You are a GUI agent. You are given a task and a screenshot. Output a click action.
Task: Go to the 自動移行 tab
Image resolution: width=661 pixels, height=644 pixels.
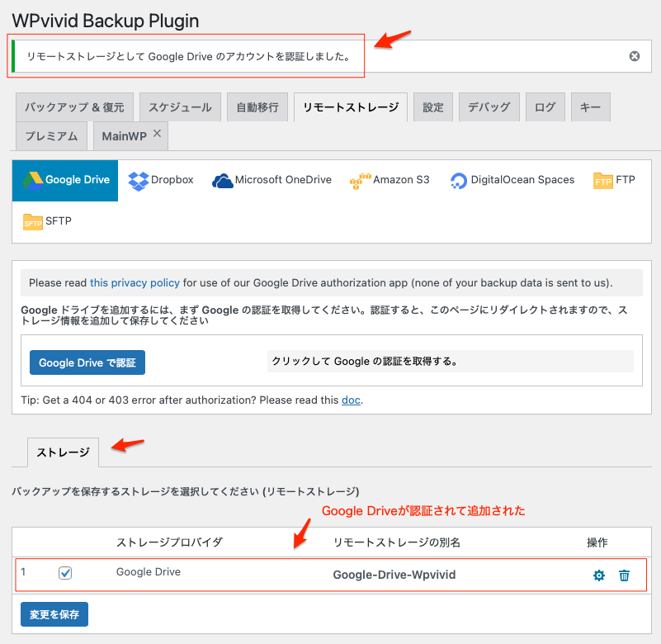pos(257,107)
